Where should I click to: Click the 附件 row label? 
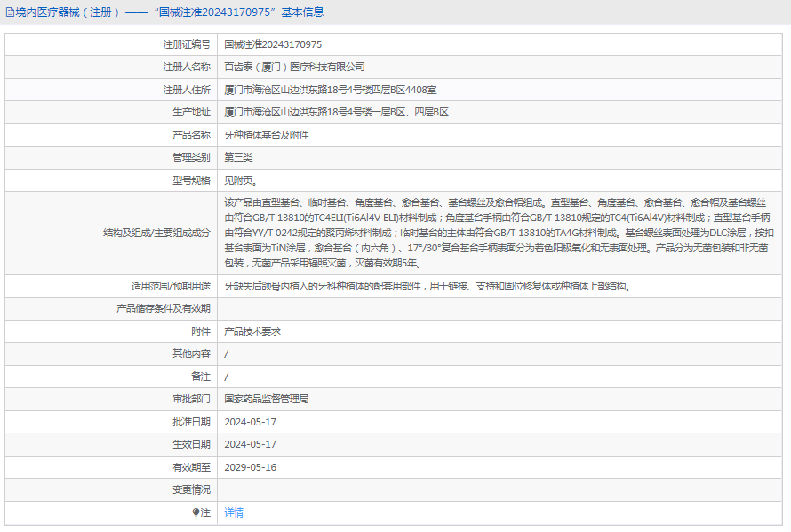click(201, 331)
